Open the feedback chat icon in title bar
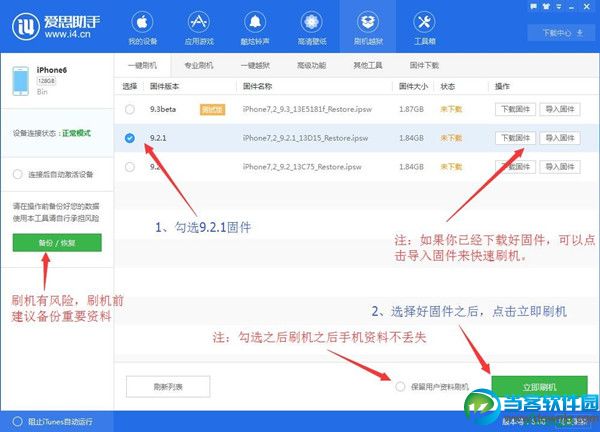This screenshot has width=600, height=432. tap(533, 6)
